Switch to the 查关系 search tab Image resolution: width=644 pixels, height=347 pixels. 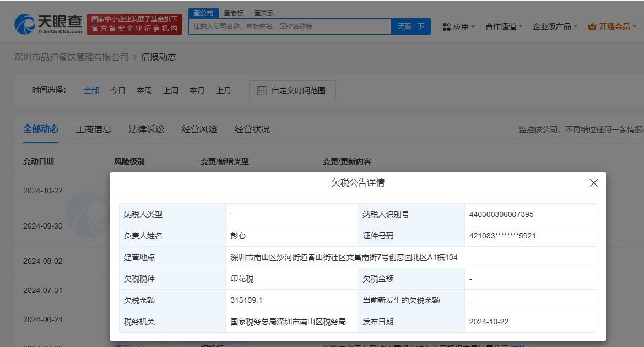pyautogui.click(x=264, y=13)
